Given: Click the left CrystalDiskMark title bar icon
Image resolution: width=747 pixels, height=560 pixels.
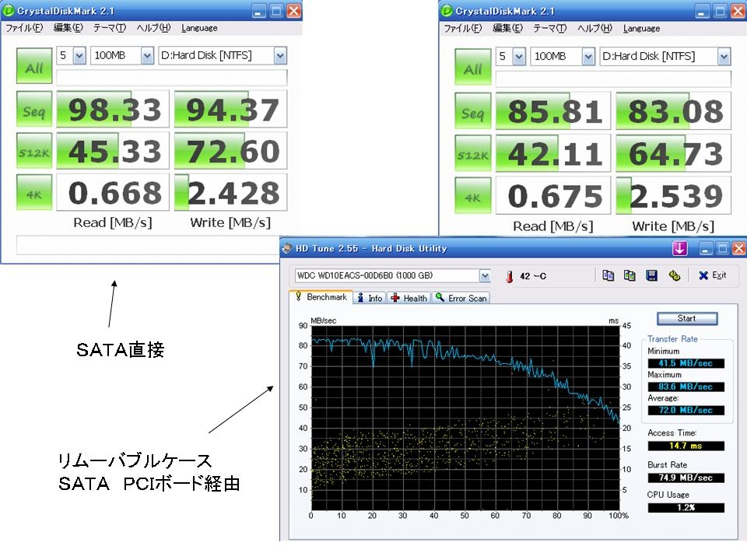Looking at the screenshot, I should point(8,10).
